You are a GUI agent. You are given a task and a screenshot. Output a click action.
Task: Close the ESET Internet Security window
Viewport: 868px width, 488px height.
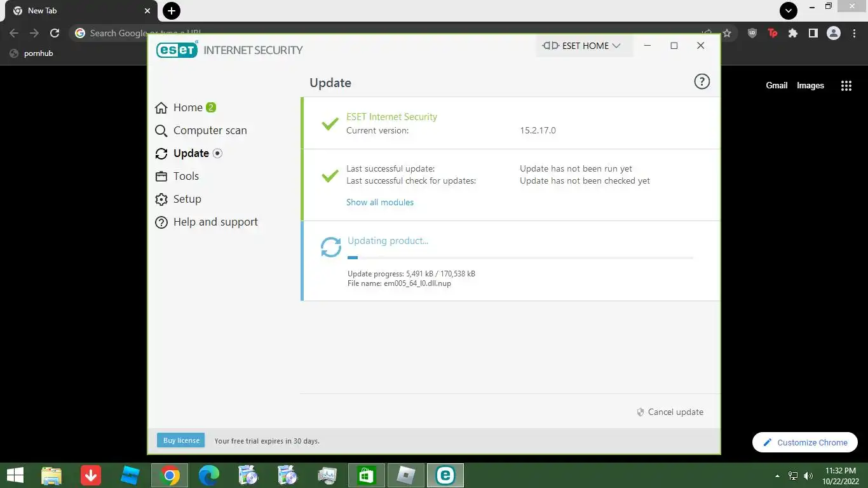coord(700,46)
